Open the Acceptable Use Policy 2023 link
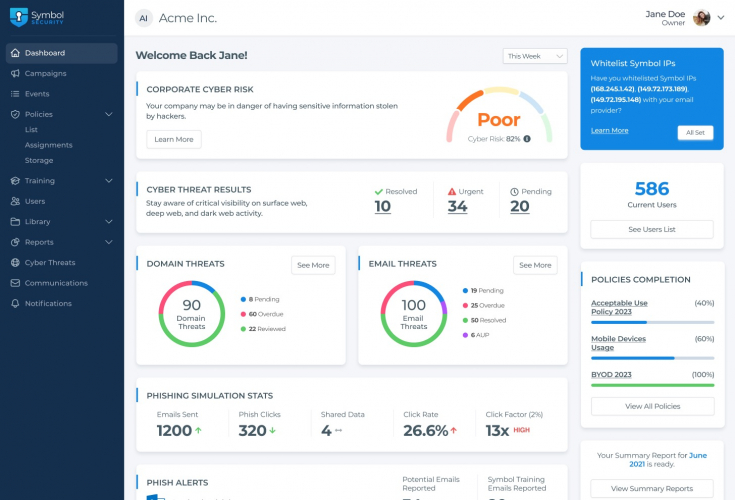 coord(619,307)
